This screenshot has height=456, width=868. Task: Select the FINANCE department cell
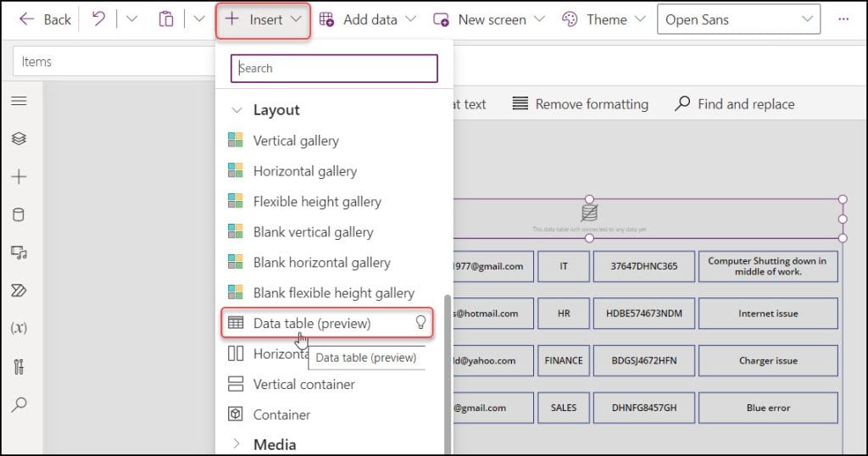pyautogui.click(x=564, y=360)
